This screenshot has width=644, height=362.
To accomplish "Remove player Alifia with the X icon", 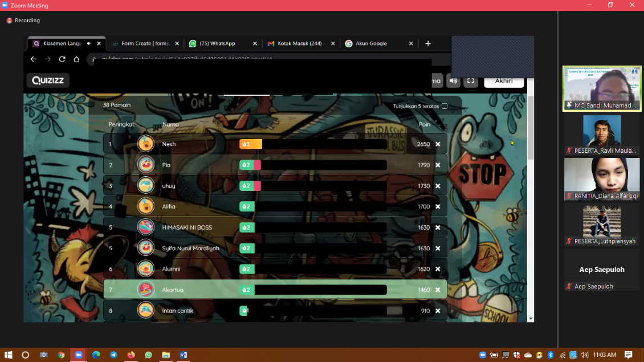I will coord(438,207).
